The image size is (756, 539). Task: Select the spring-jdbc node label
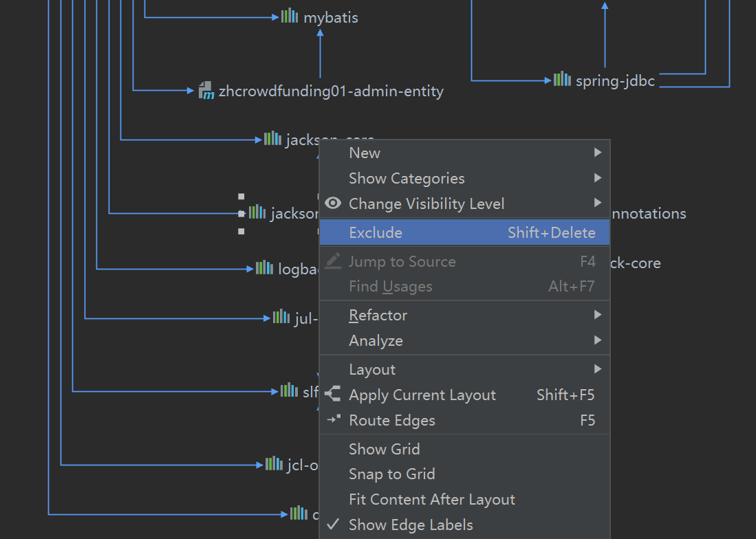coord(615,81)
